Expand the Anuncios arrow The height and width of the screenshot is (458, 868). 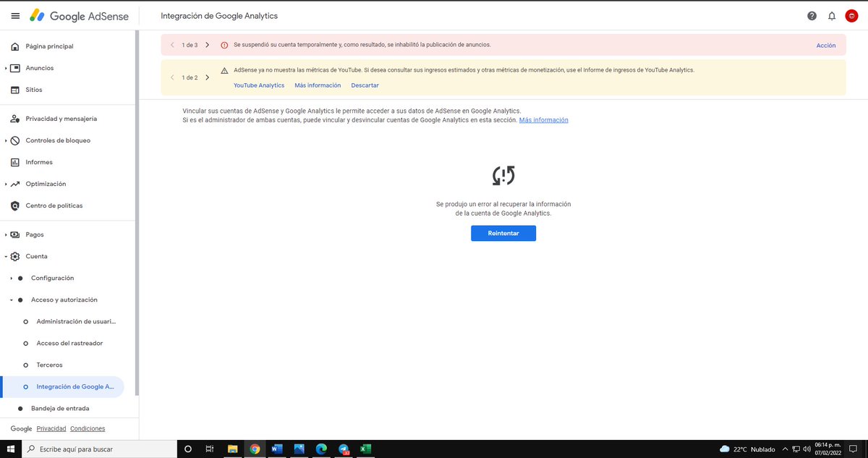(x=6, y=68)
